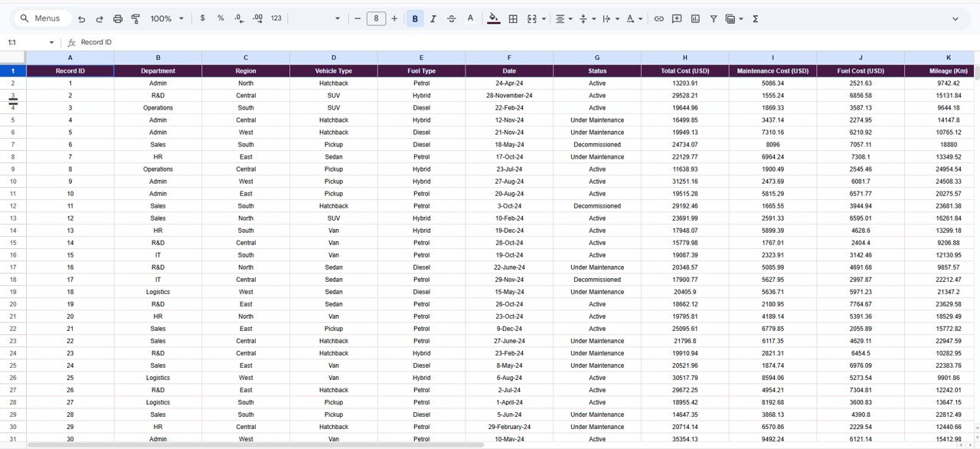
Task: Create a filter
Action: (x=713, y=18)
